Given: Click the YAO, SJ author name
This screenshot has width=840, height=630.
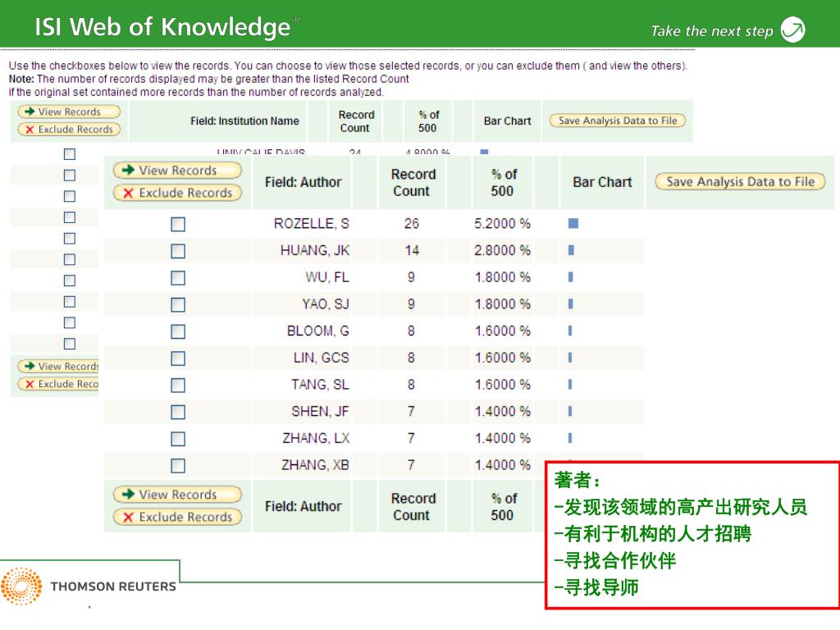Looking at the screenshot, I should (x=325, y=304).
